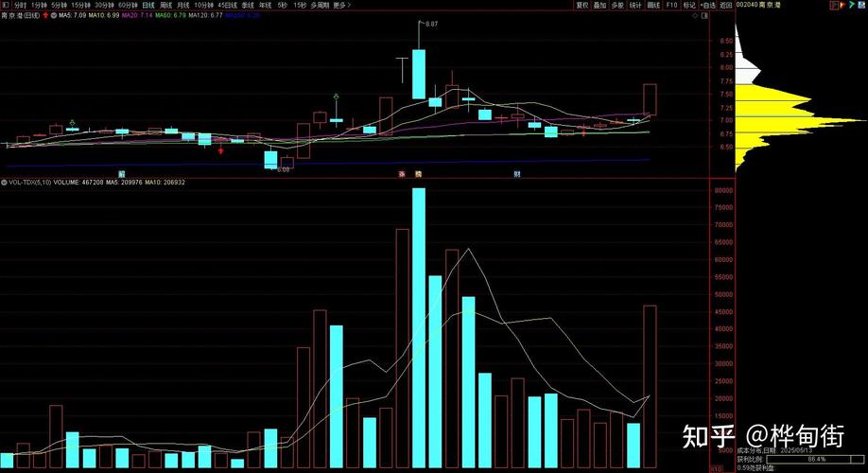Click red arrow indicator next to 南京港(日线)

45,15
